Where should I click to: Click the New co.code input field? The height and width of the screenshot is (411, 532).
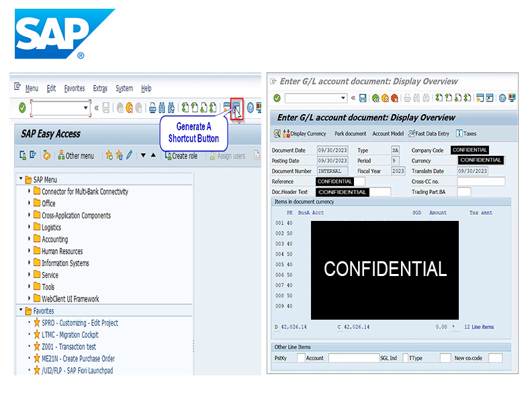(495, 358)
